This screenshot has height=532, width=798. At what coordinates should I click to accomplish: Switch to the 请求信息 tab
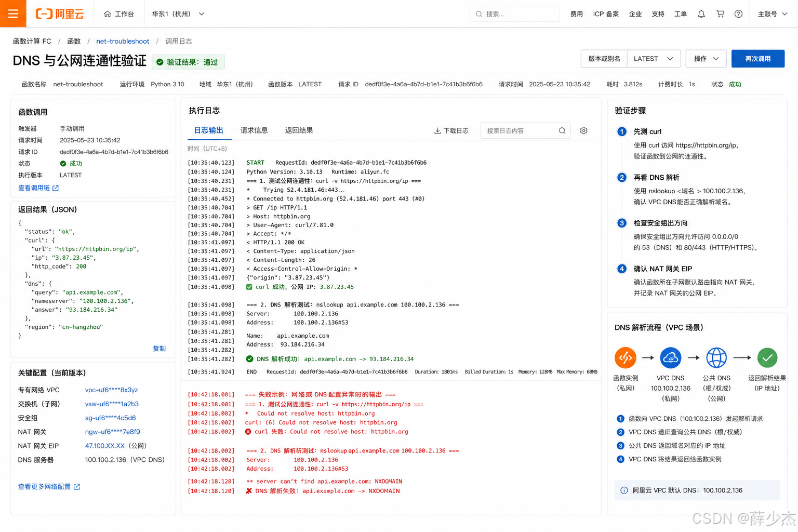click(254, 130)
